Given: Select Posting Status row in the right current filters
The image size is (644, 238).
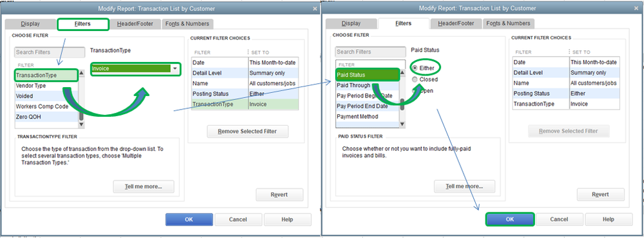Looking at the screenshot, I should pyautogui.click(x=565, y=94).
